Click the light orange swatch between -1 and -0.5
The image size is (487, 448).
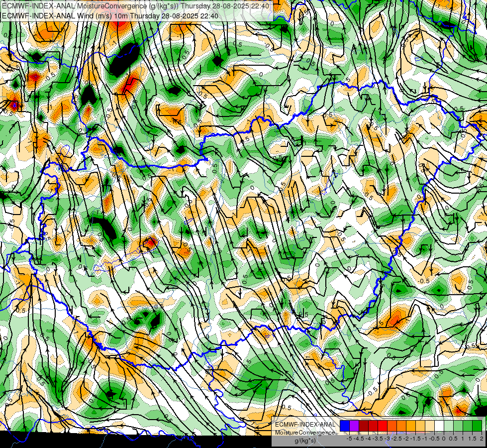coord(420,426)
